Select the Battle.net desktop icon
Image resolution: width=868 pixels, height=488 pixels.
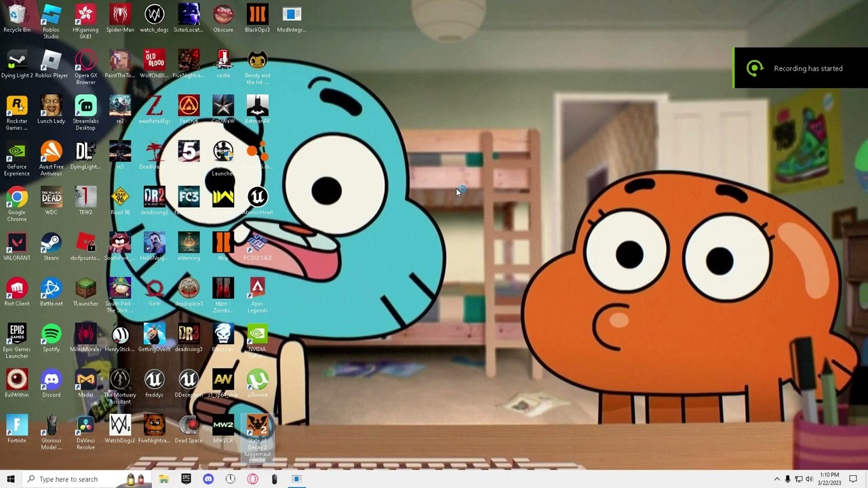[x=51, y=291]
